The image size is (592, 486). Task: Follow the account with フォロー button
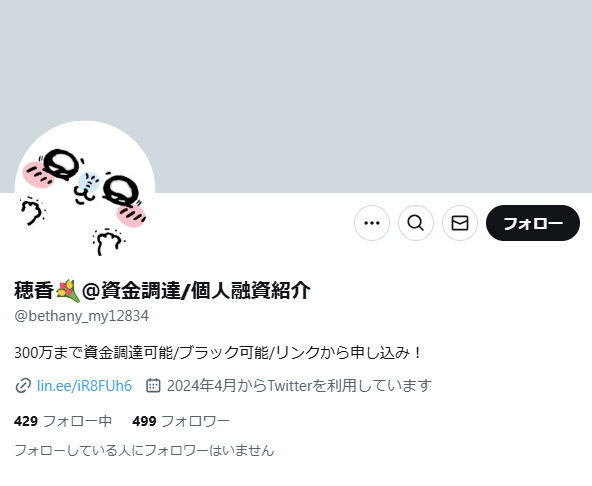(533, 223)
